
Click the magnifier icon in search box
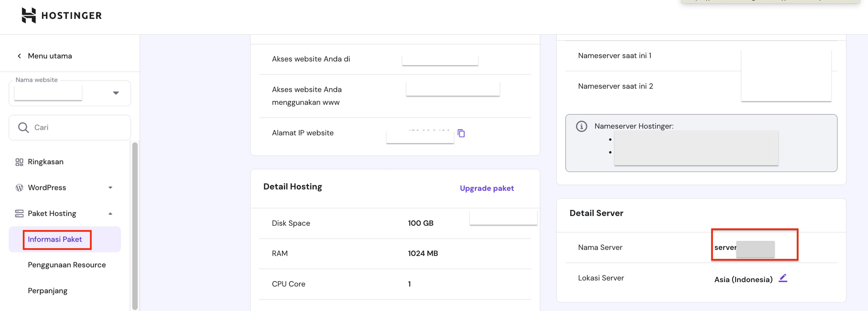(x=23, y=128)
